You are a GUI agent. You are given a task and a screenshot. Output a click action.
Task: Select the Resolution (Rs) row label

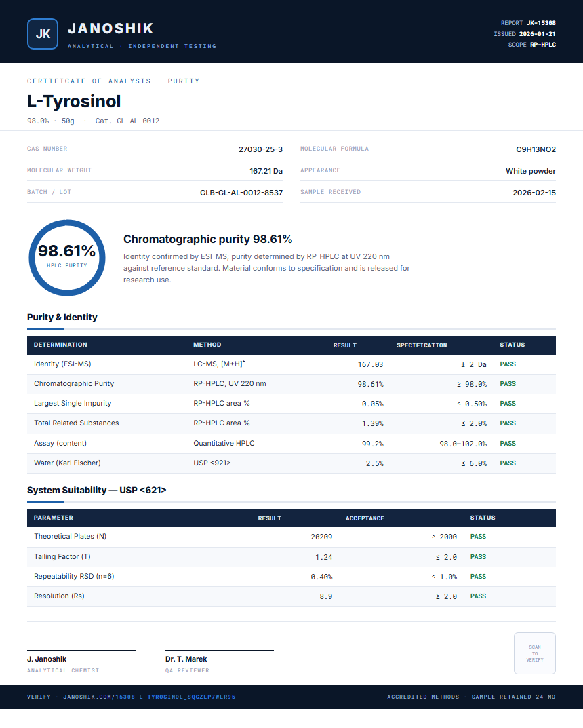click(59, 596)
